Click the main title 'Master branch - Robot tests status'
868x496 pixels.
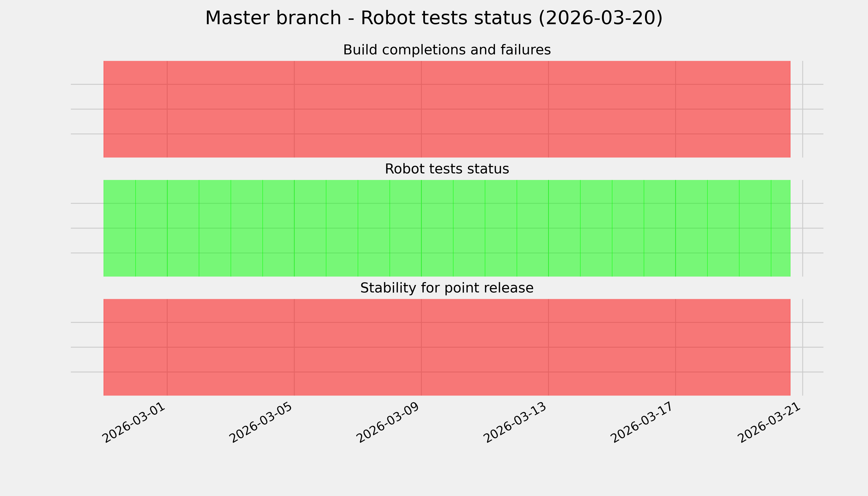434,18
